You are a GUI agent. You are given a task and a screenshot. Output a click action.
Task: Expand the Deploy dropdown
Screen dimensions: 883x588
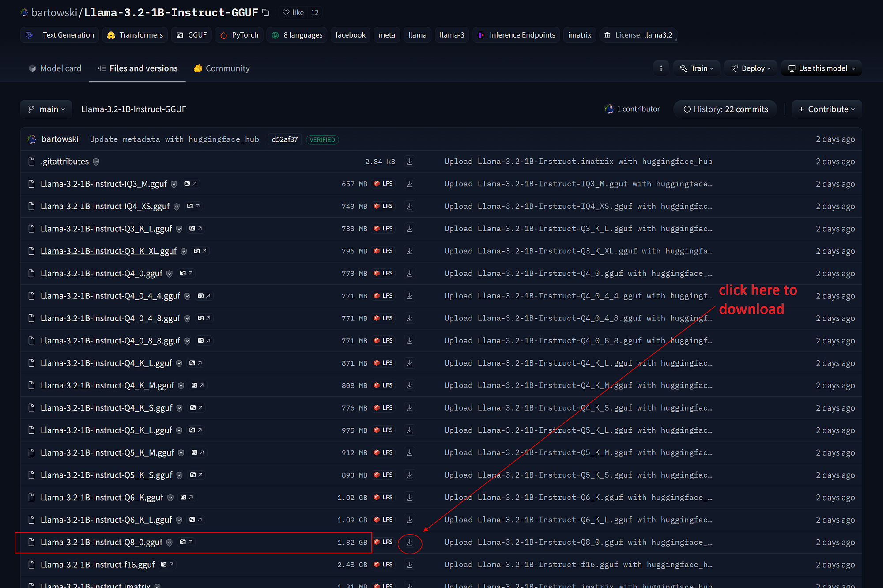(751, 68)
